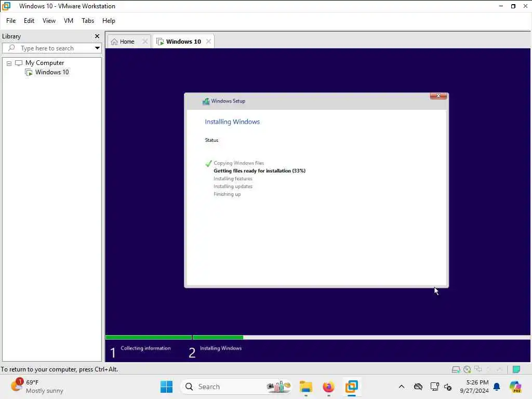The height and width of the screenshot is (399, 532).
Task: Click step 2 Installing Windows label
Action: 221,348
